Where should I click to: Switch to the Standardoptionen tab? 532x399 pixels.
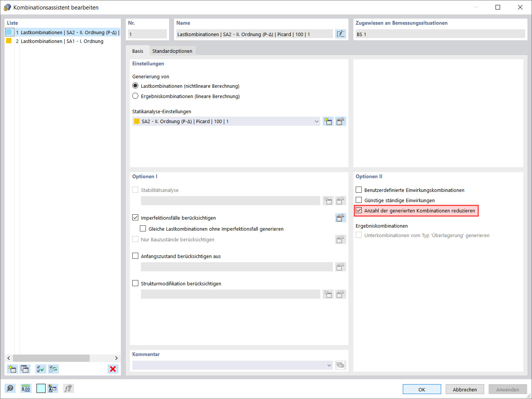click(x=172, y=50)
